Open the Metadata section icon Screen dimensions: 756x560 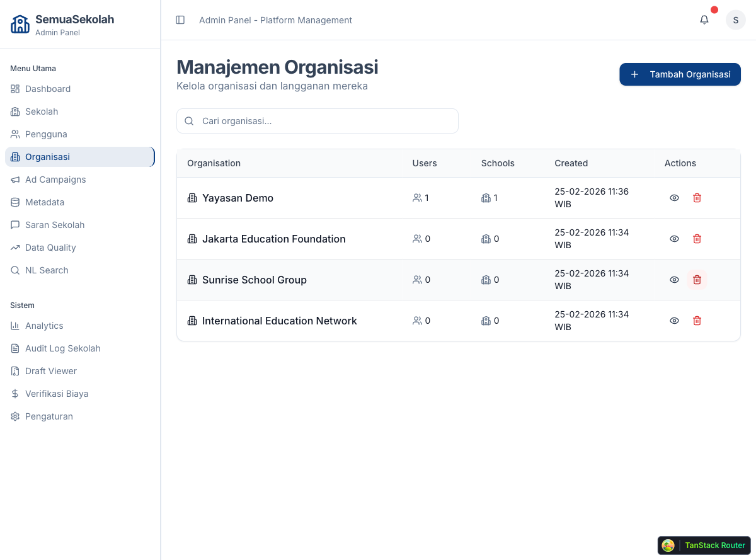(14, 202)
